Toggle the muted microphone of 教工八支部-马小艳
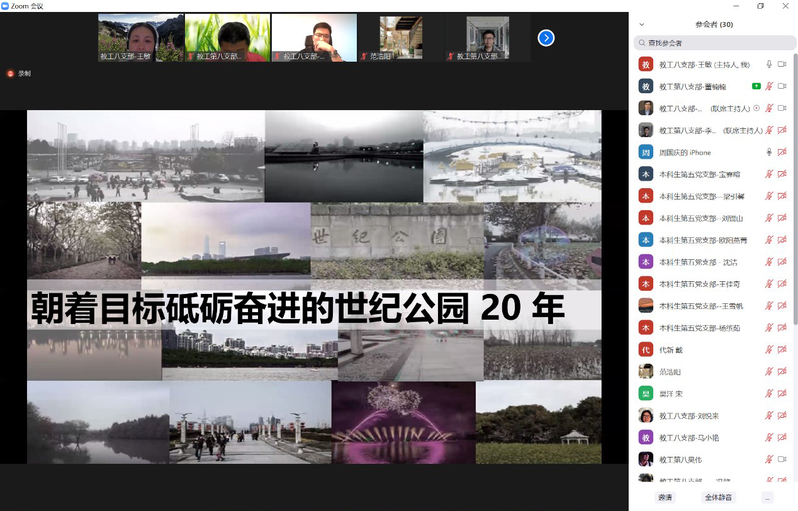The image size is (798, 511). click(768, 437)
